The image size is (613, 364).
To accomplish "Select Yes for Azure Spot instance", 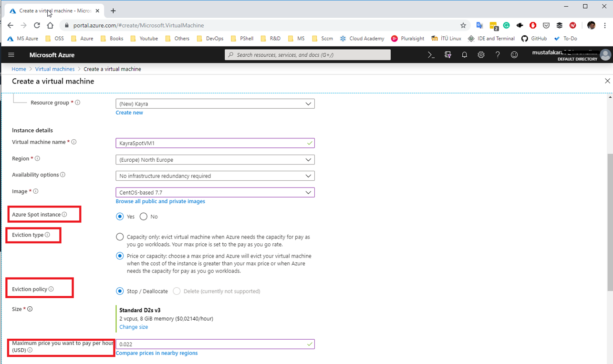I will (120, 217).
